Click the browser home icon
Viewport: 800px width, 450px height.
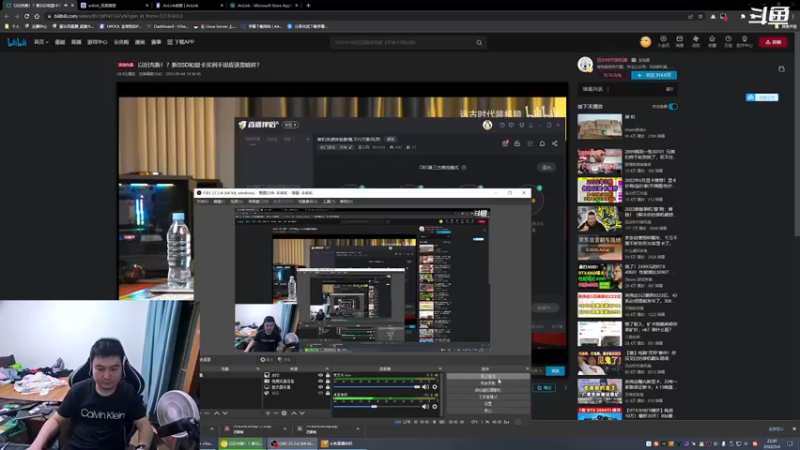[37, 16]
